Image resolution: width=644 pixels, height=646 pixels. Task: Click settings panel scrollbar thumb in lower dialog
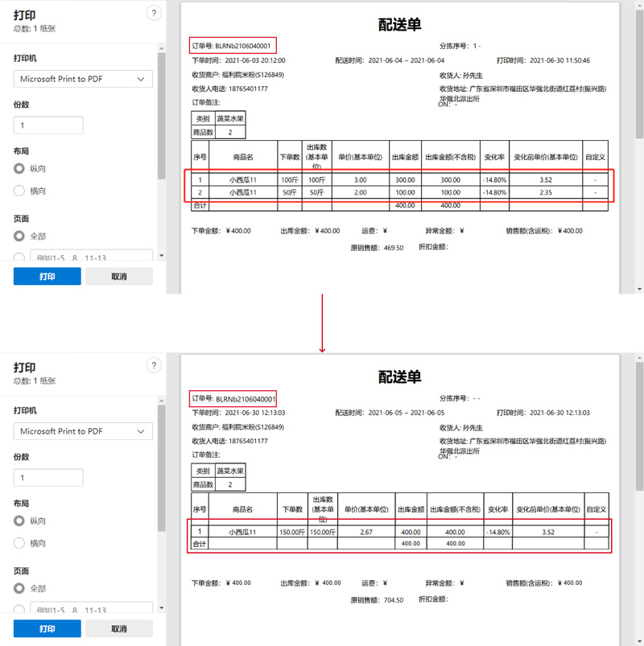tap(162, 468)
